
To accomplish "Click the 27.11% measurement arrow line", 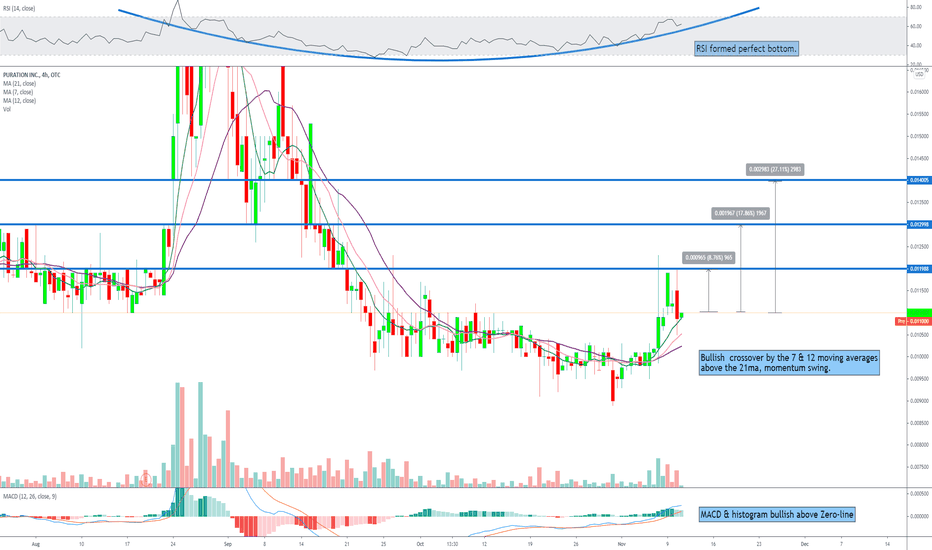I will (x=775, y=246).
